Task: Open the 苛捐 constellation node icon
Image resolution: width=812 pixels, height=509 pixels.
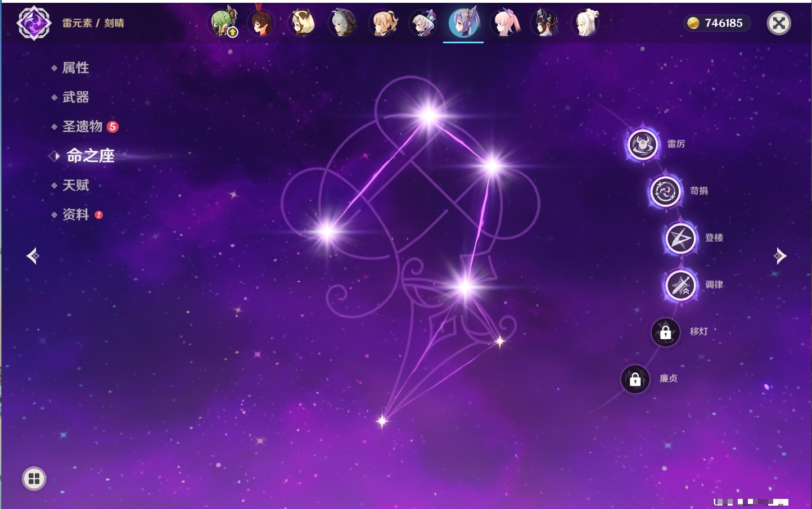Action: coord(665,191)
